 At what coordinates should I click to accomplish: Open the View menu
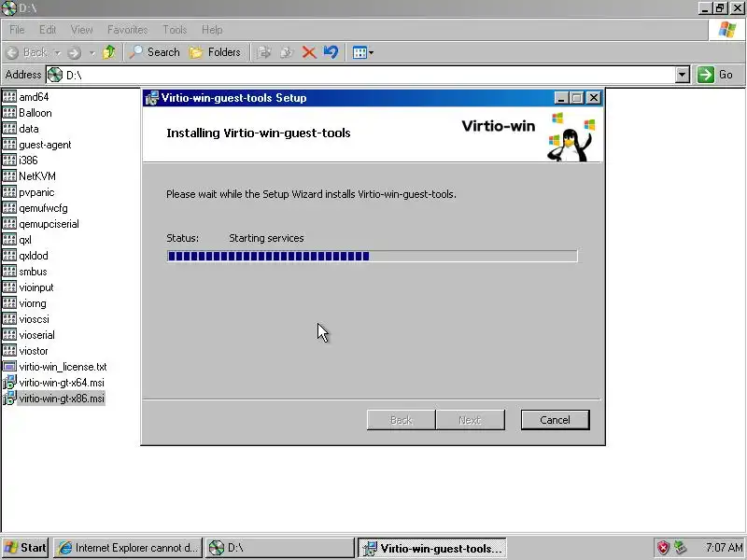tap(81, 30)
